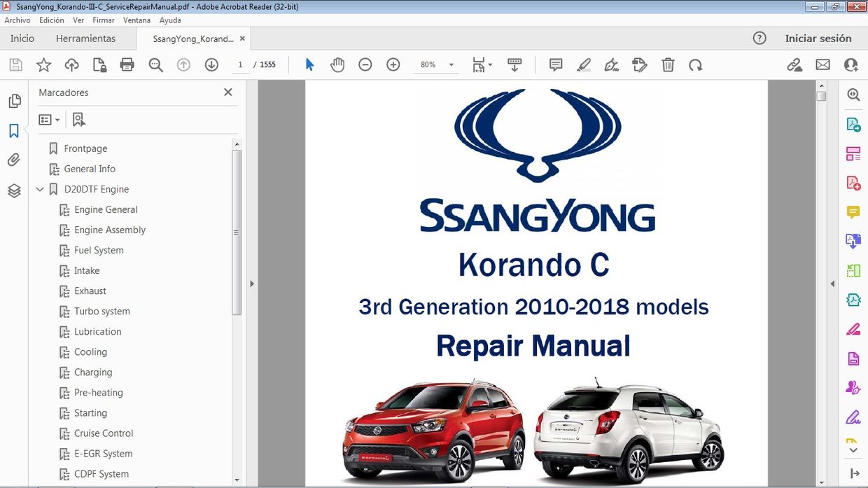Screen dimensions: 868x488
Task: Delete pages using the trash icon
Action: [x=668, y=64]
